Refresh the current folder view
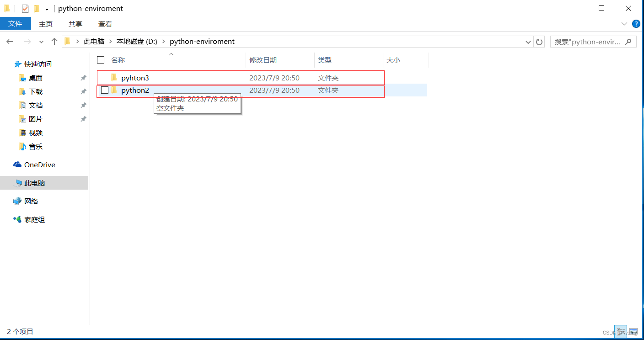 (x=539, y=42)
